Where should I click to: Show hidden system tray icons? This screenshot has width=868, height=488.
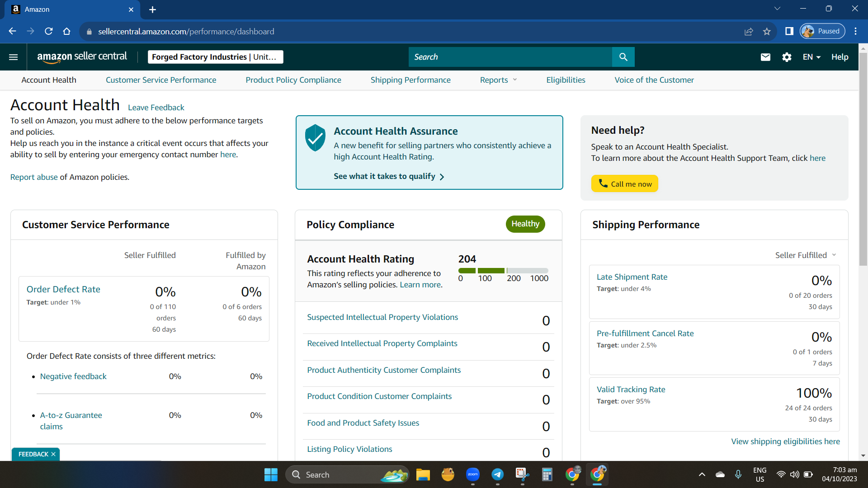[702, 474]
